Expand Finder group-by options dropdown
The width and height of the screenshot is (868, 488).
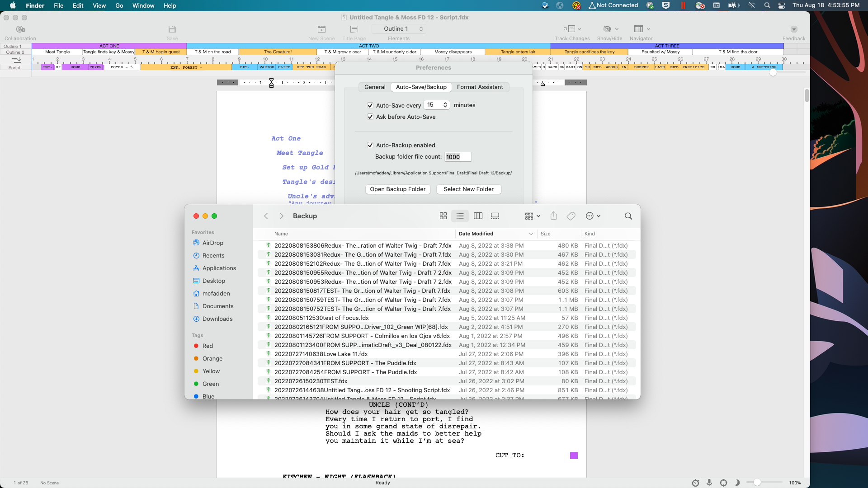coord(533,216)
